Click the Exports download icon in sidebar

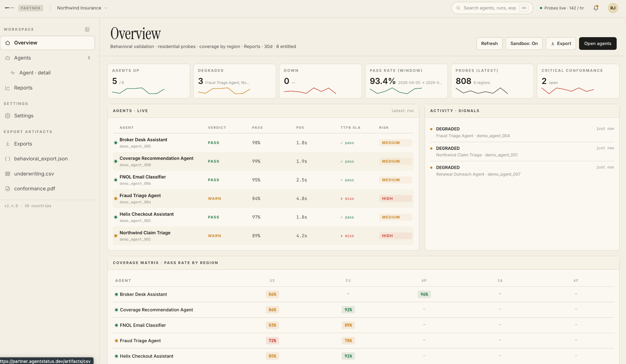[8, 144]
